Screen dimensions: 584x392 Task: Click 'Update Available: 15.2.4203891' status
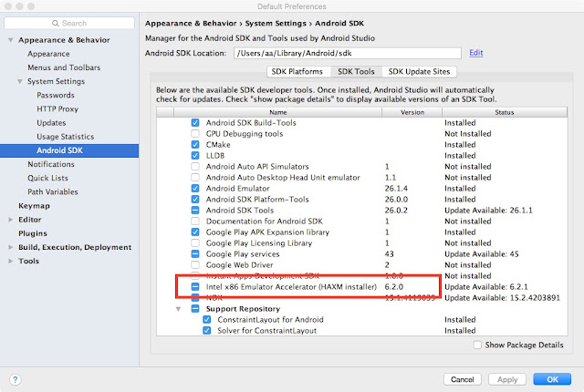click(x=502, y=298)
